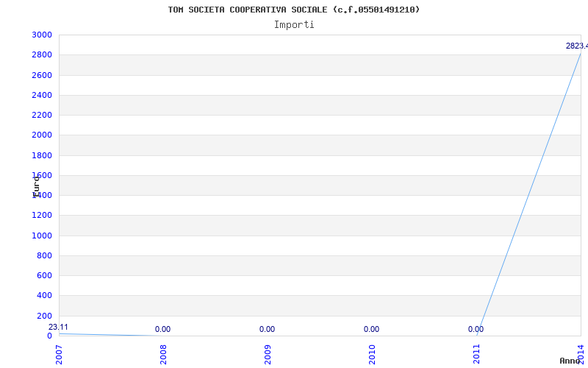Click the 1000 y-axis tick label
The width and height of the screenshot is (588, 368).
42,236
